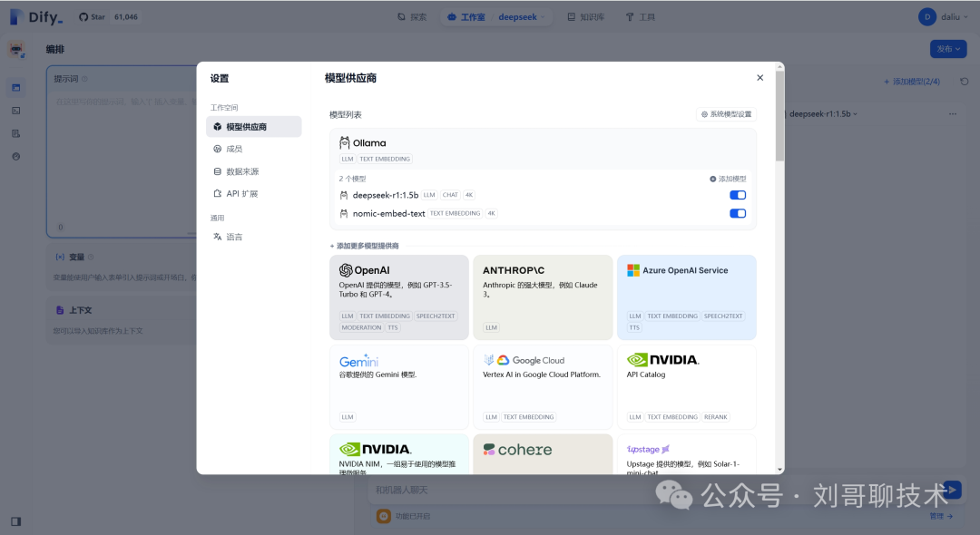Click the reset refresh icon near 添加模型
980x535 pixels.
tap(965, 82)
